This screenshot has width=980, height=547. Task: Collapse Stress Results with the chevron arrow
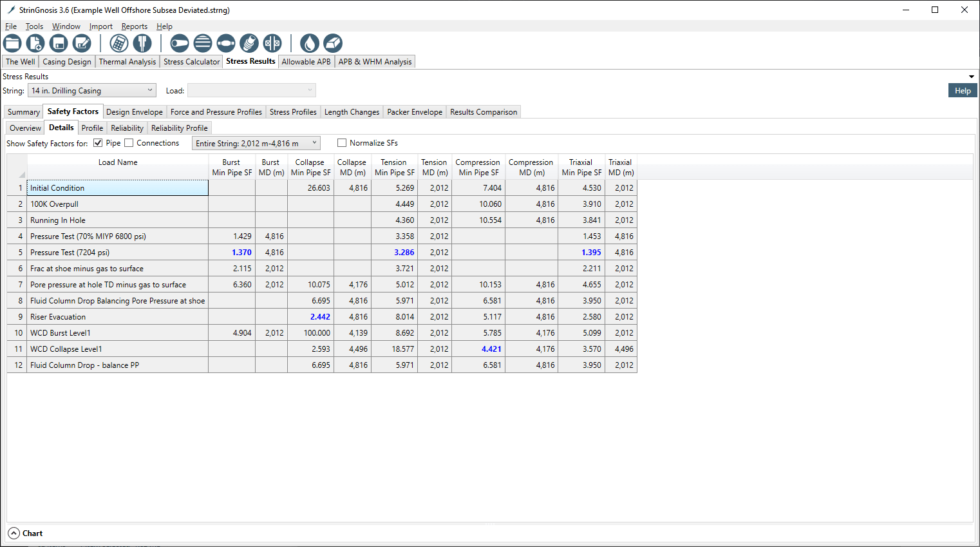(x=971, y=76)
